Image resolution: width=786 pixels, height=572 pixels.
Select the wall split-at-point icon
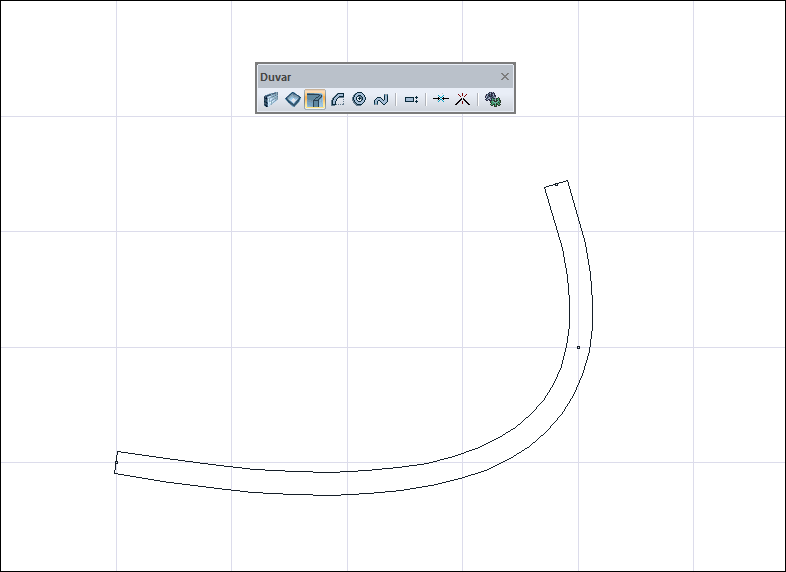pyautogui.click(x=441, y=99)
